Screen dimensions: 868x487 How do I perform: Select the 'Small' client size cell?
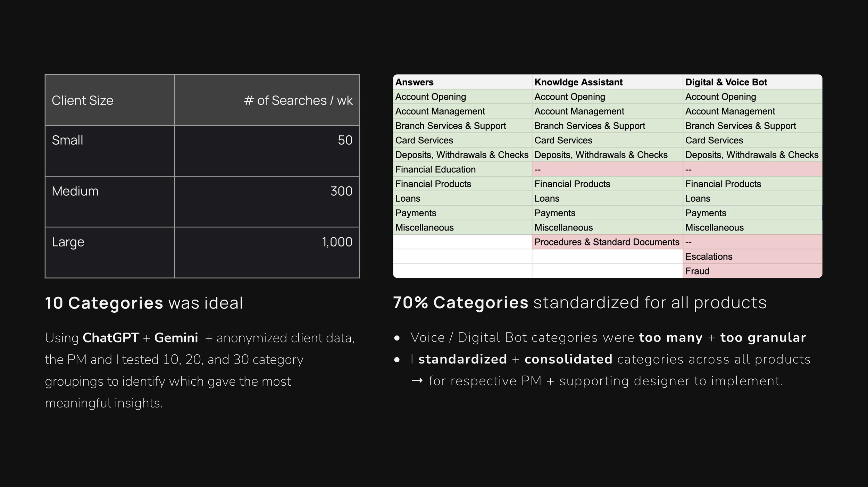(110, 151)
